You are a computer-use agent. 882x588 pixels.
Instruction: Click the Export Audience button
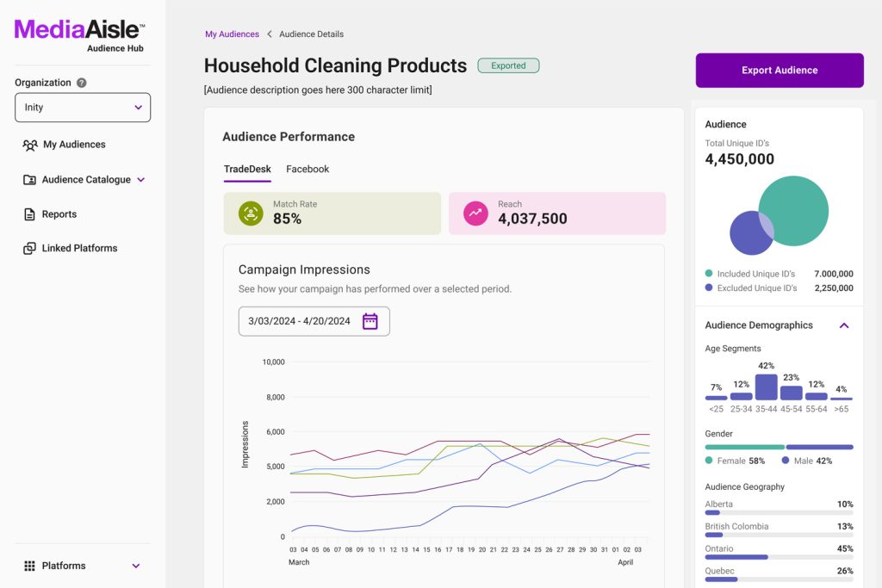click(780, 71)
